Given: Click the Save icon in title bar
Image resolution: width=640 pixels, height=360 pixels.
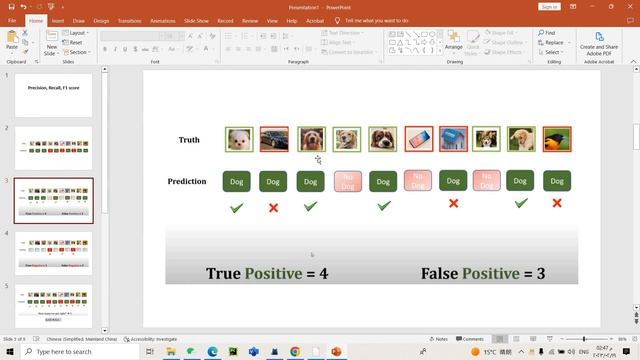Looking at the screenshot, I should coord(11,7).
